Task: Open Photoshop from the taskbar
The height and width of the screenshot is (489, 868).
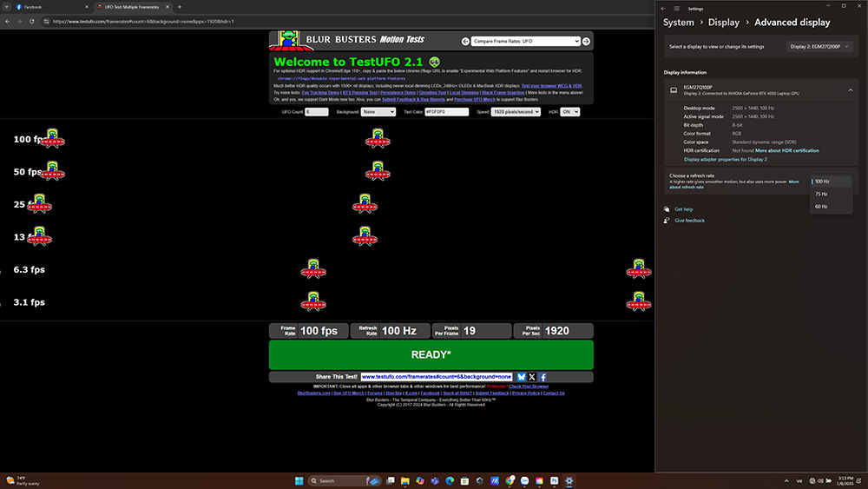Action: (554, 480)
